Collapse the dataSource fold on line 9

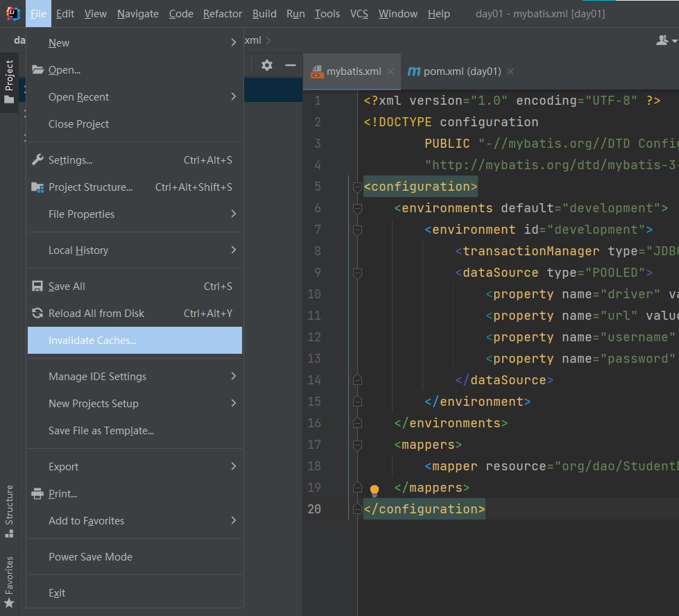point(357,273)
